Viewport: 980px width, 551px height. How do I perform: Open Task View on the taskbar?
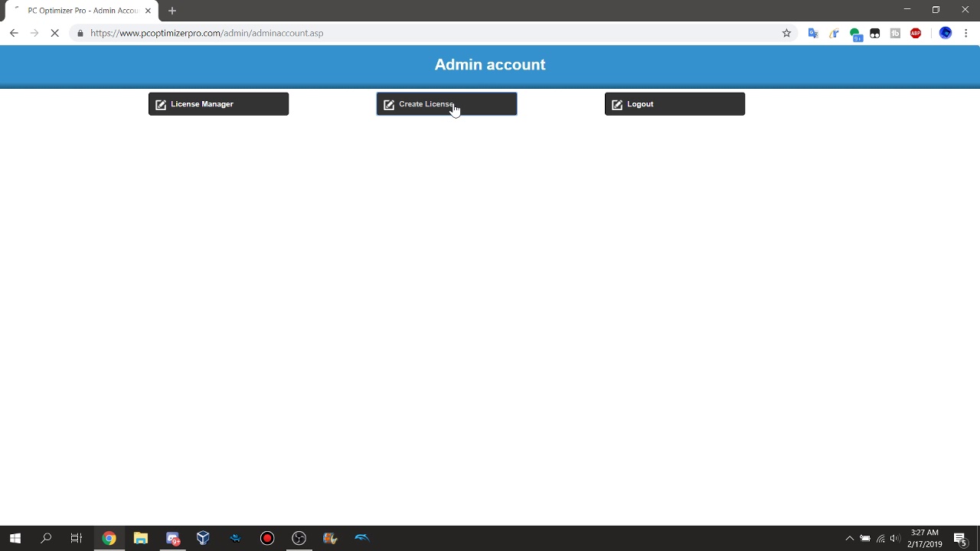coord(77,538)
